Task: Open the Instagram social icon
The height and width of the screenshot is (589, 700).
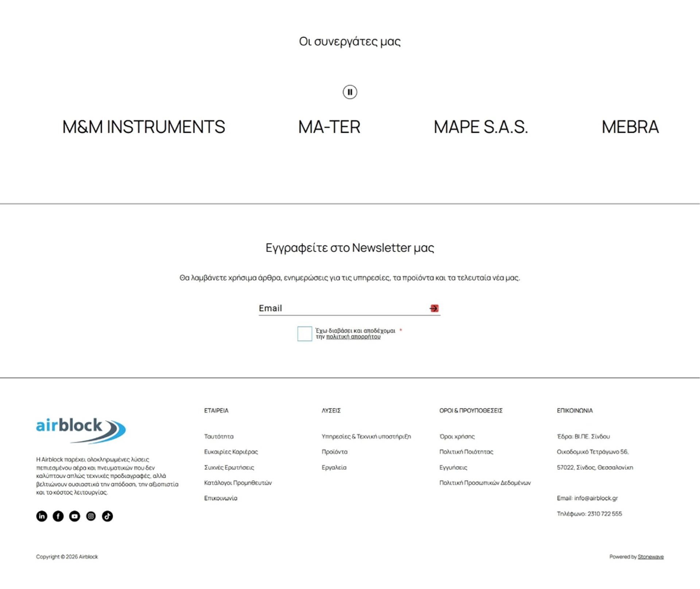Action: [x=91, y=516]
